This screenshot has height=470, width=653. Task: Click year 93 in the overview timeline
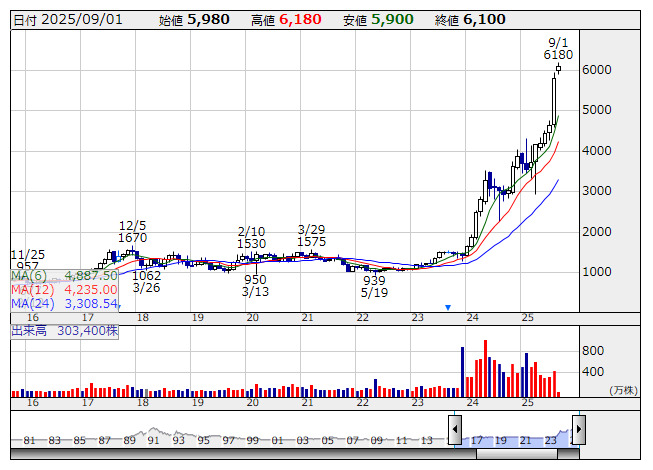point(178,440)
